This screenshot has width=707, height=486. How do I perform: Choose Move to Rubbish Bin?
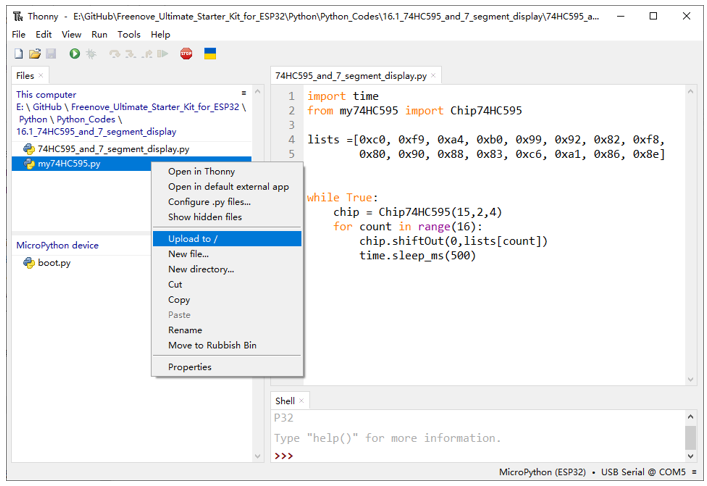[x=227, y=345]
